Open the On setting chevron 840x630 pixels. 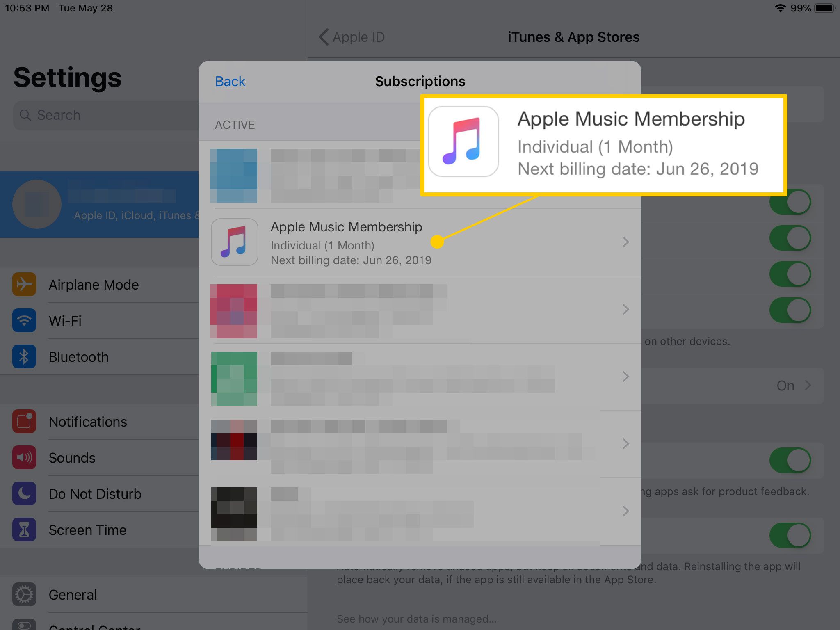coord(808,386)
